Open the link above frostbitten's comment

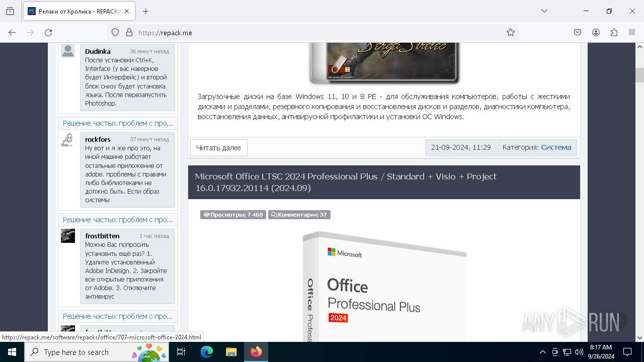[118, 220]
